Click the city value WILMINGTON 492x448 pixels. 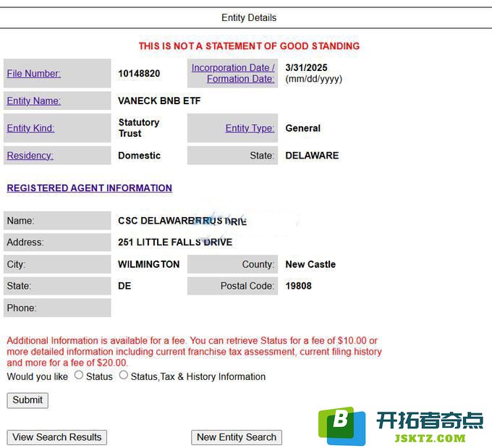pos(149,264)
